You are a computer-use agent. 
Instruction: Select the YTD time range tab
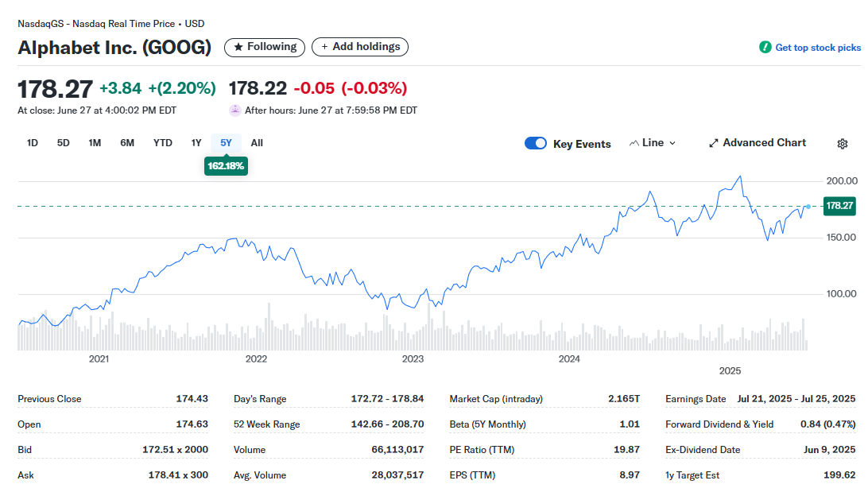click(163, 143)
